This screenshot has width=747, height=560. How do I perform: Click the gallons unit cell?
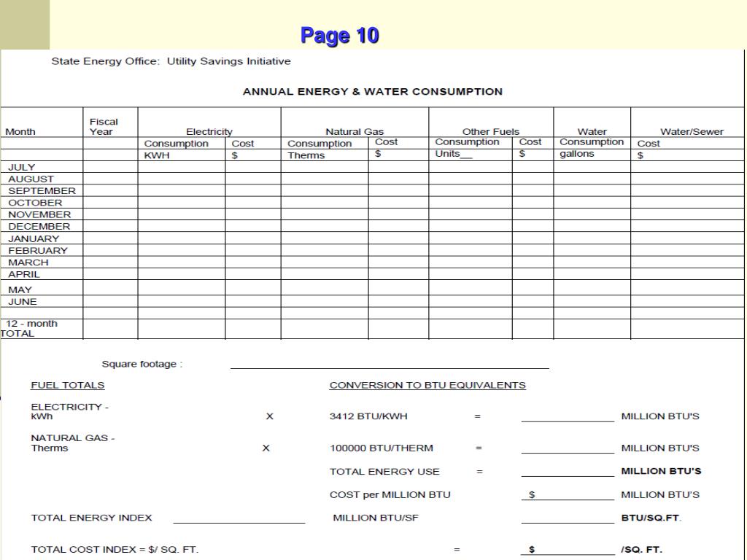pos(577,154)
